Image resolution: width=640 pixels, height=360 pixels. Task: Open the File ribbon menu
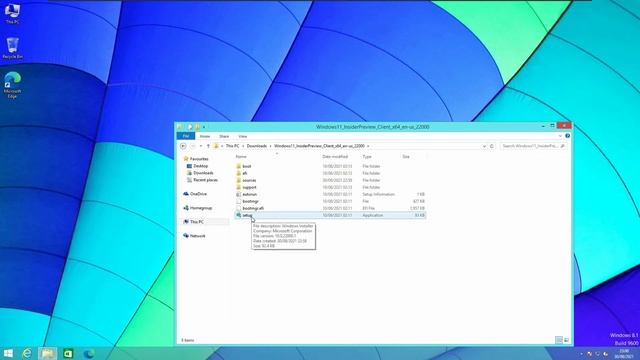[x=186, y=136]
